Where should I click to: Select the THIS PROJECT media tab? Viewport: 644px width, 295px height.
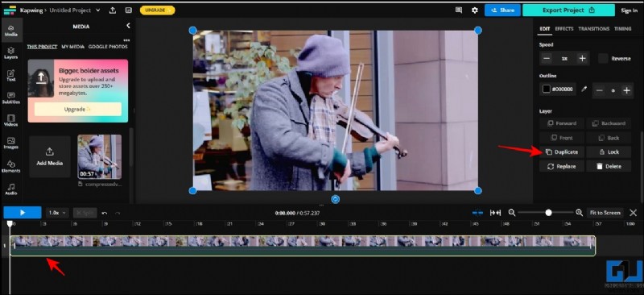click(x=42, y=47)
